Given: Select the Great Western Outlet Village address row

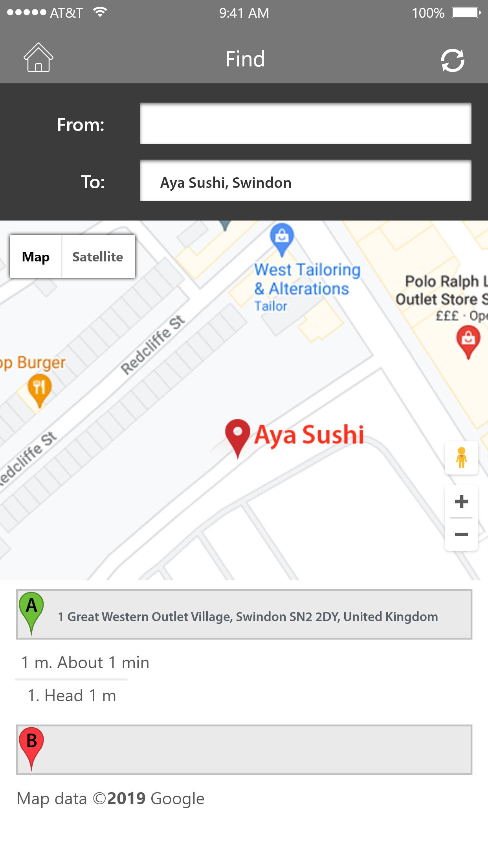Looking at the screenshot, I should (244, 614).
